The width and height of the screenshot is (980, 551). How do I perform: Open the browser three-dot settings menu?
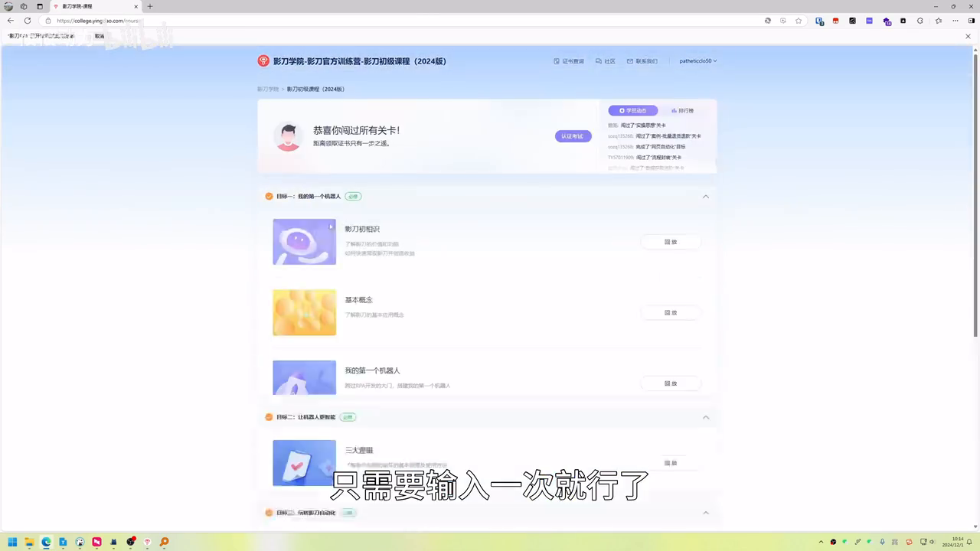click(954, 21)
